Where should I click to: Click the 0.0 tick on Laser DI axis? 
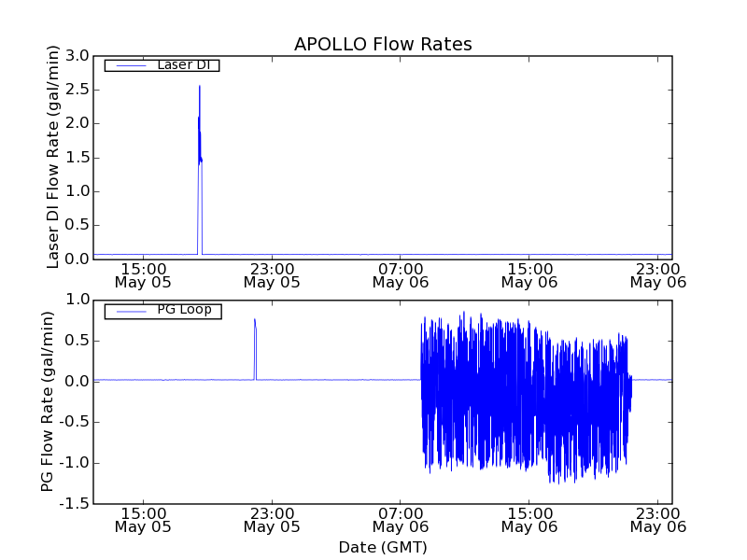pyautogui.click(x=78, y=259)
